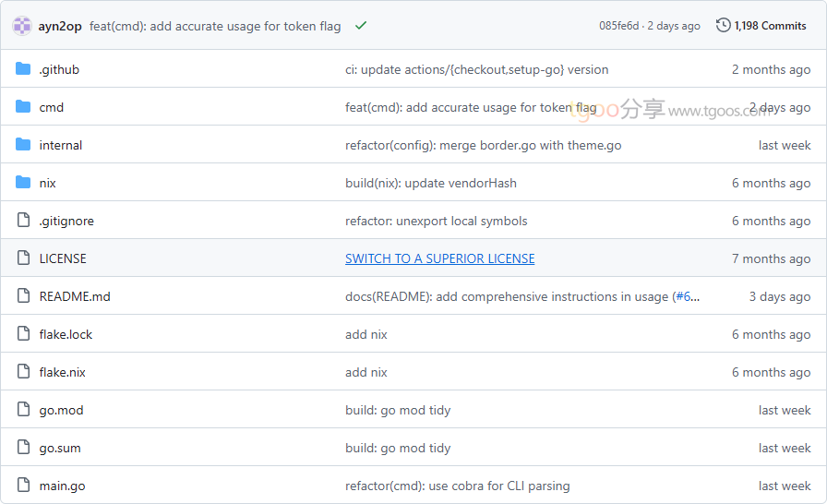
Task: Open the go.sum file
Action: [x=60, y=448]
